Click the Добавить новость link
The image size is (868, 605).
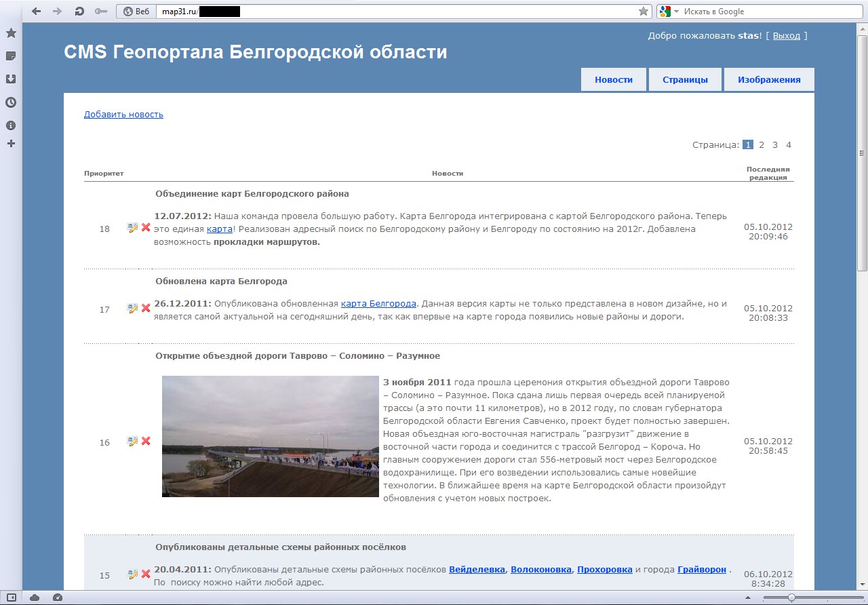(x=123, y=115)
